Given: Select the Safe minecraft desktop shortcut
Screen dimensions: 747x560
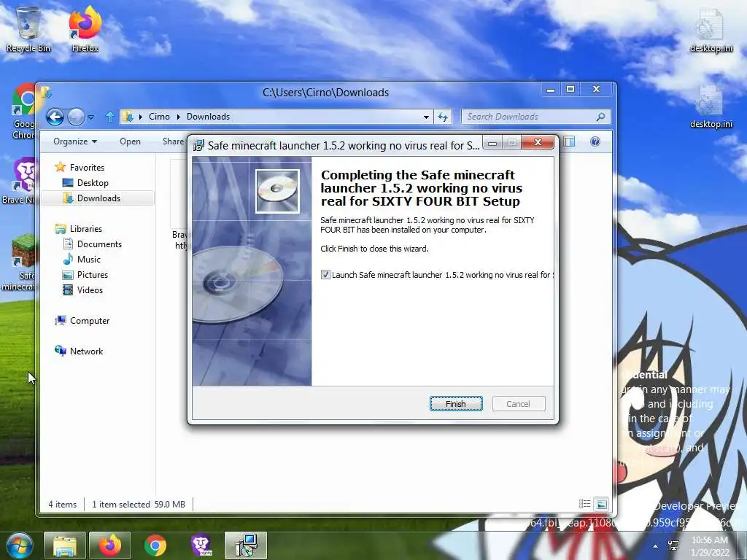Looking at the screenshot, I should point(19,262).
